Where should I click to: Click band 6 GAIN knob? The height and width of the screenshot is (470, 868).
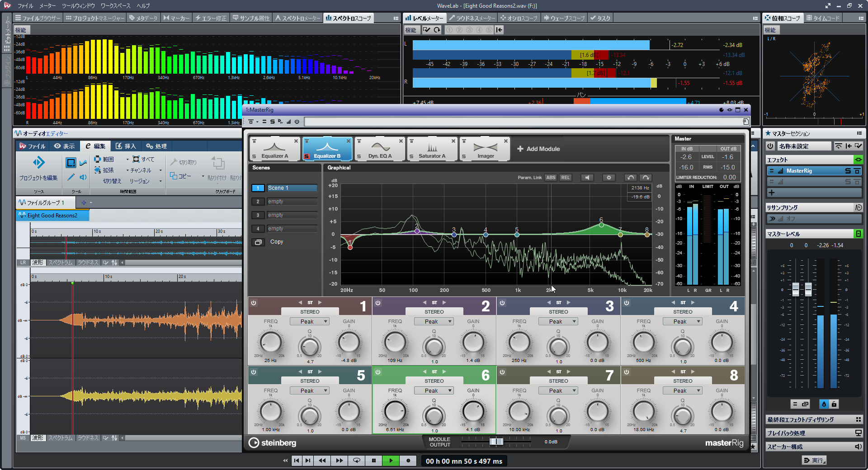click(473, 411)
